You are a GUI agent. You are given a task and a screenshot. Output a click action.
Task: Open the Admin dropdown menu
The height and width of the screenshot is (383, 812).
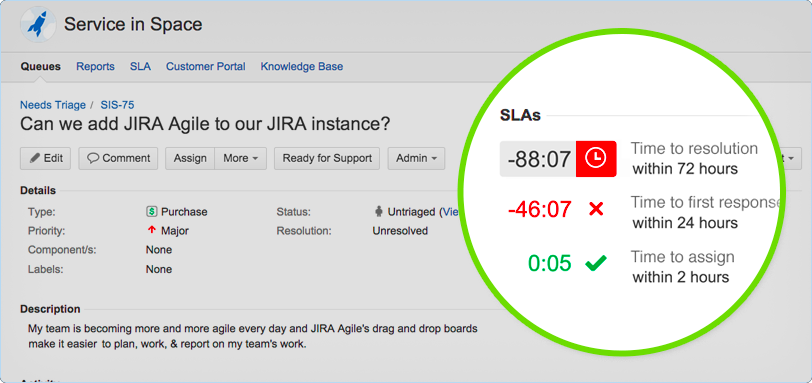point(416,158)
